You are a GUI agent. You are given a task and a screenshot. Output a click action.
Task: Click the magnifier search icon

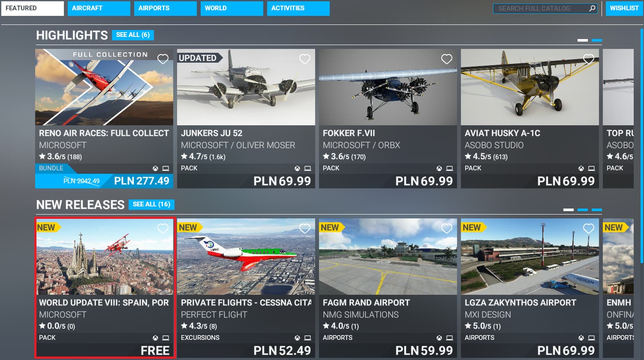pos(592,8)
